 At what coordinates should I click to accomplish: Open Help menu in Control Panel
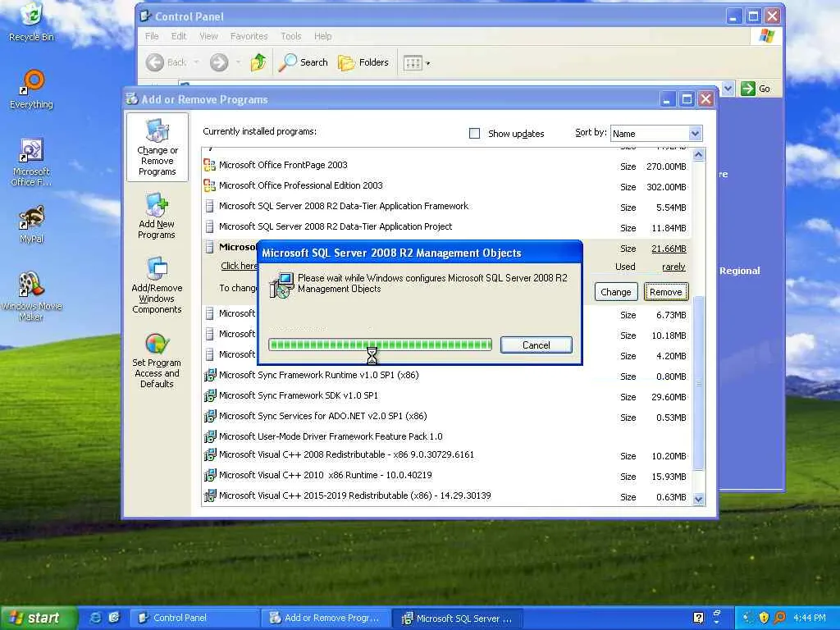tap(322, 36)
